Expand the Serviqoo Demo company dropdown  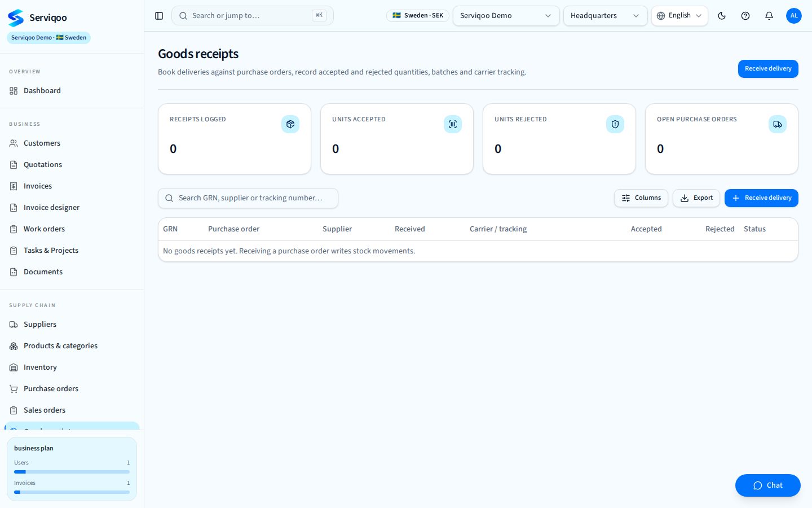click(506, 16)
